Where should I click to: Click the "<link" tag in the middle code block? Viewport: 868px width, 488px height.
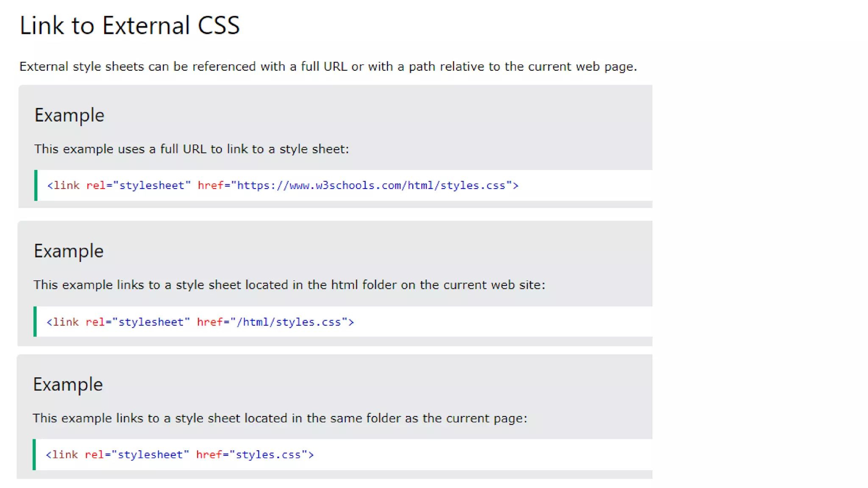[63, 322]
